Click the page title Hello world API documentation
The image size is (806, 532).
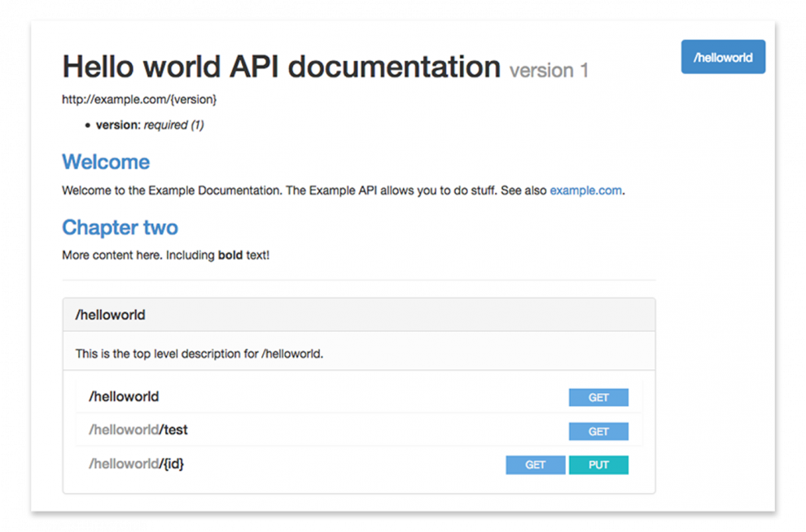tap(281, 67)
